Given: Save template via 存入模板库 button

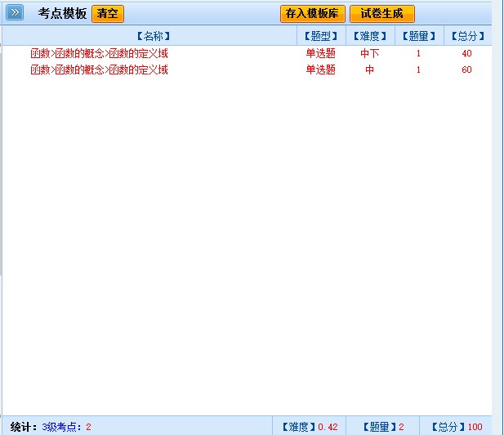Looking at the screenshot, I should [x=312, y=14].
